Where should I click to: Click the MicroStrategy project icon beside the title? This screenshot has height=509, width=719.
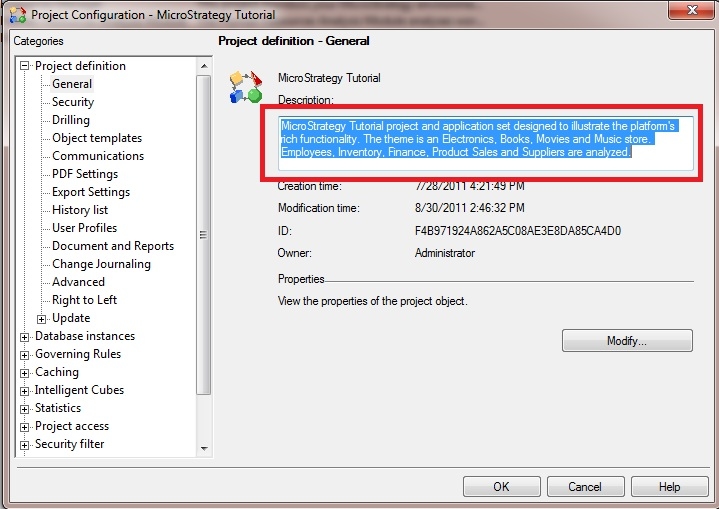(246, 87)
